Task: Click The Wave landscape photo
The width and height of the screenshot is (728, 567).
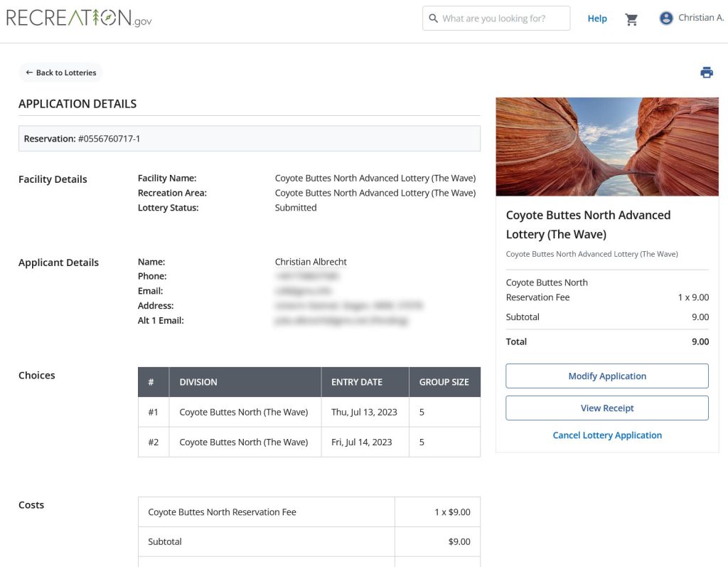Action: pos(607,147)
